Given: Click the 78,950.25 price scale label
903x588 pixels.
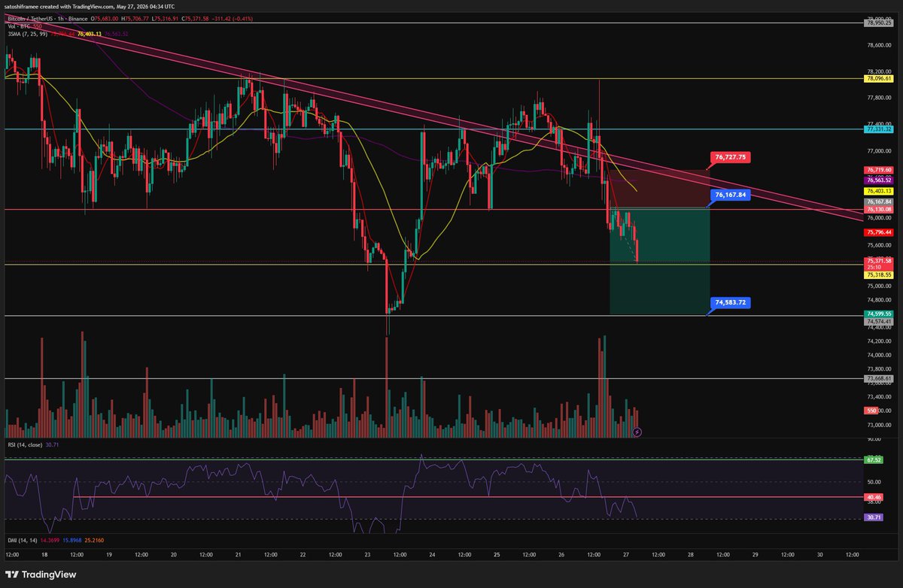Looking at the screenshot, I should [879, 23].
